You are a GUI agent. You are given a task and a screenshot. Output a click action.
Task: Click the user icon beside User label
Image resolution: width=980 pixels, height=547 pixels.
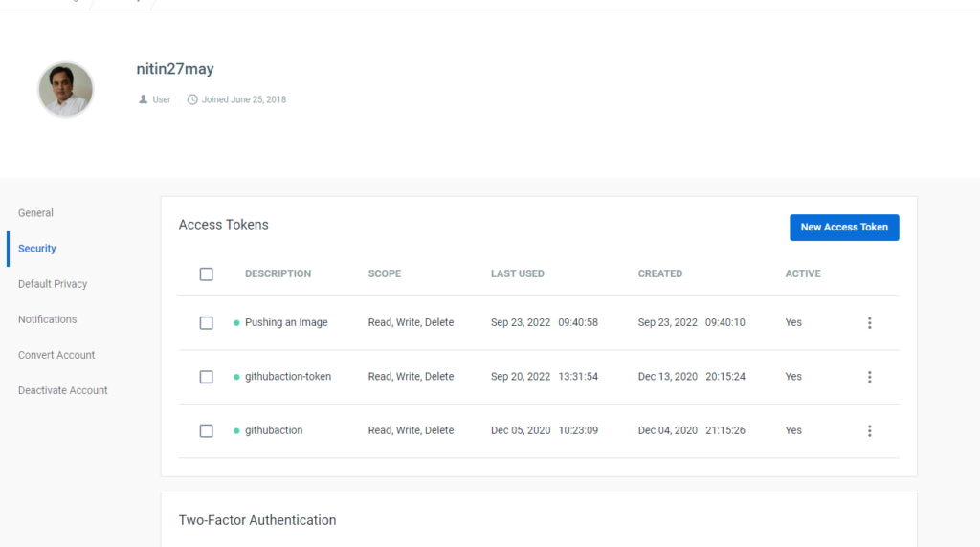(144, 99)
